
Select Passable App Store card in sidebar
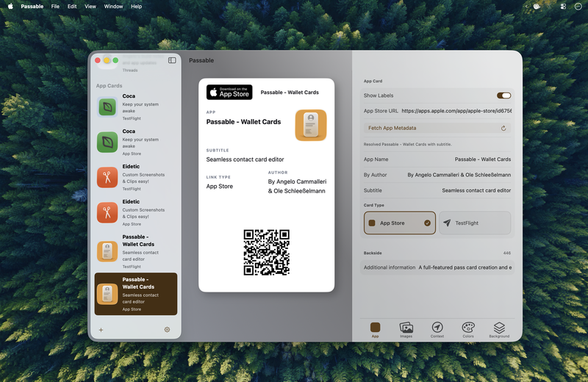click(x=136, y=294)
